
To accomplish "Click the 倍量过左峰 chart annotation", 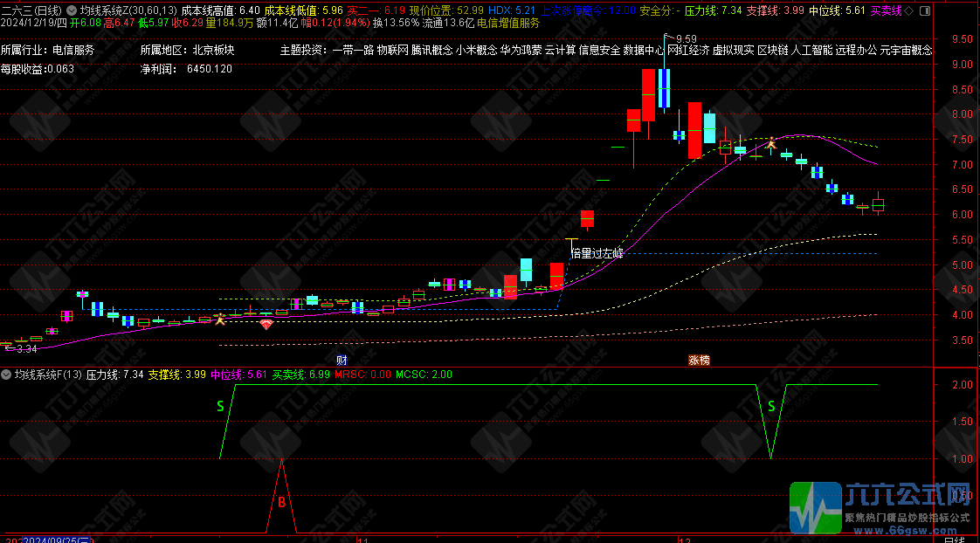I will (597, 253).
